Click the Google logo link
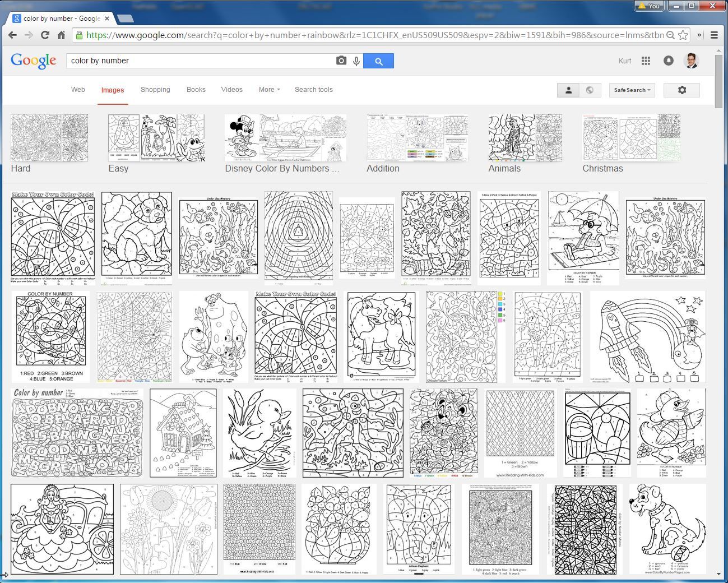Viewport: 728px width, 583px height. click(34, 61)
